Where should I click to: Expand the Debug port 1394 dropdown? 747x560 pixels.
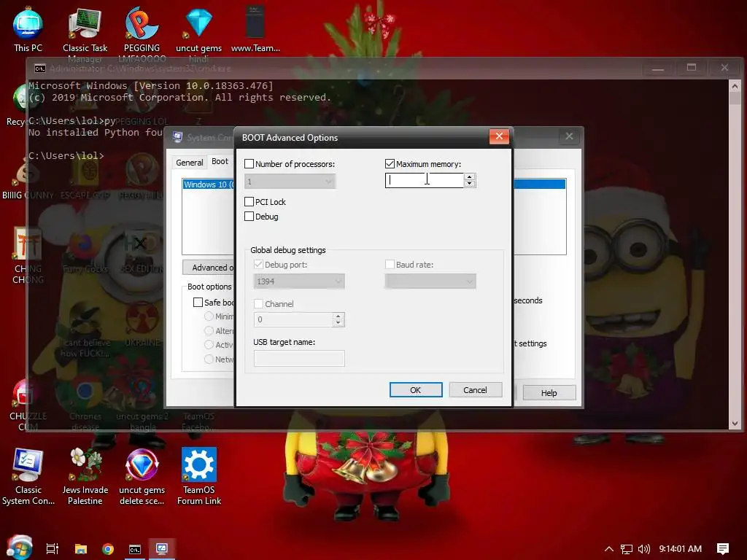pyautogui.click(x=299, y=281)
